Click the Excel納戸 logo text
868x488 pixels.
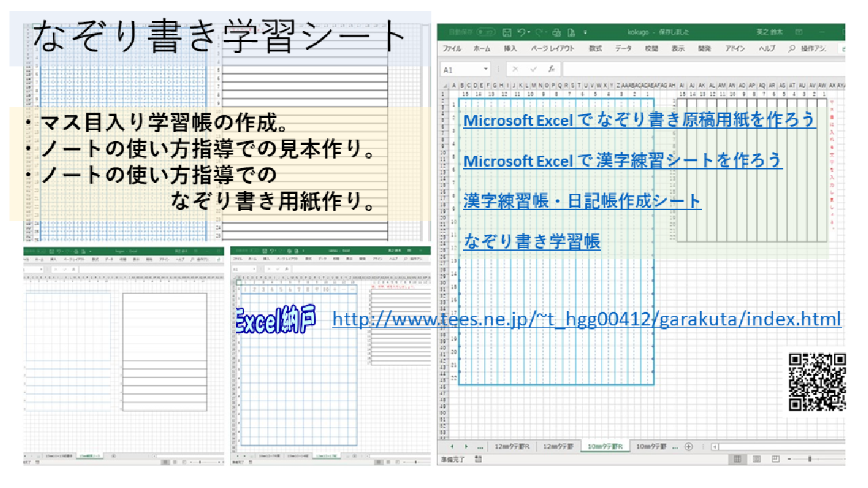pyautogui.click(x=275, y=321)
